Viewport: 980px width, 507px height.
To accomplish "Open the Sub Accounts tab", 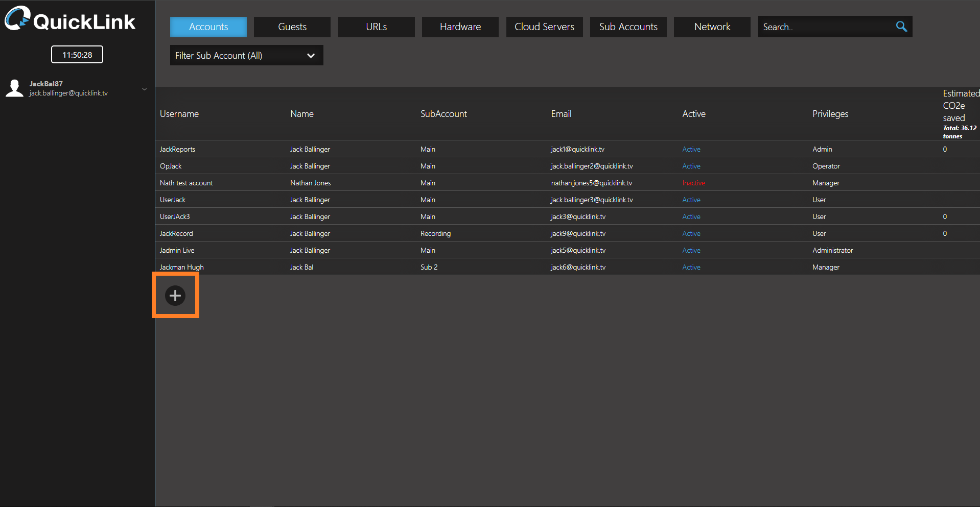I will tap(628, 27).
